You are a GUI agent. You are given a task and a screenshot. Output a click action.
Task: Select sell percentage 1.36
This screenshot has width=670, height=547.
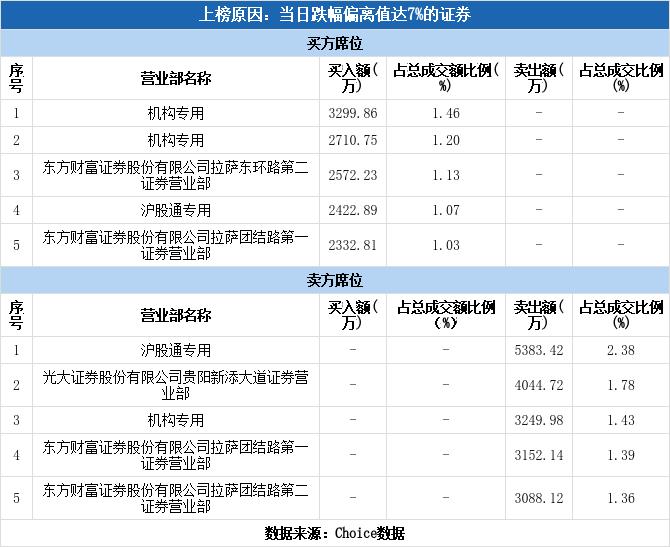click(621, 498)
